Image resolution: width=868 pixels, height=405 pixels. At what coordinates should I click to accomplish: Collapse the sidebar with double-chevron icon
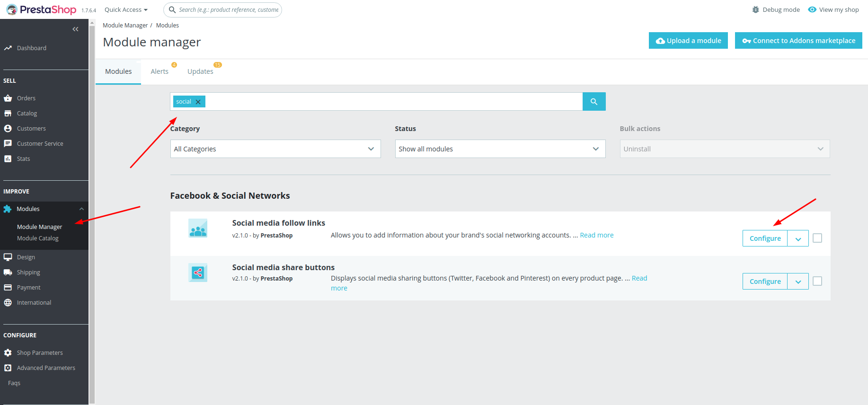pos(75,29)
